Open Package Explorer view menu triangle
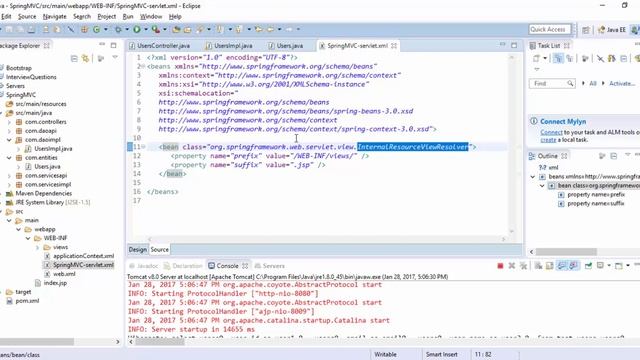640x360 pixels. 115,58
